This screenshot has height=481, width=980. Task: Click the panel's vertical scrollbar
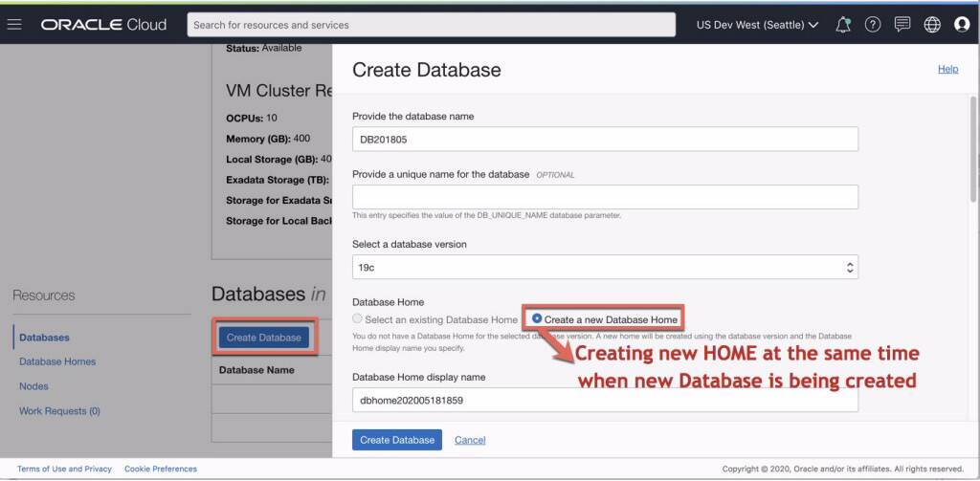(x=972, y=148)
